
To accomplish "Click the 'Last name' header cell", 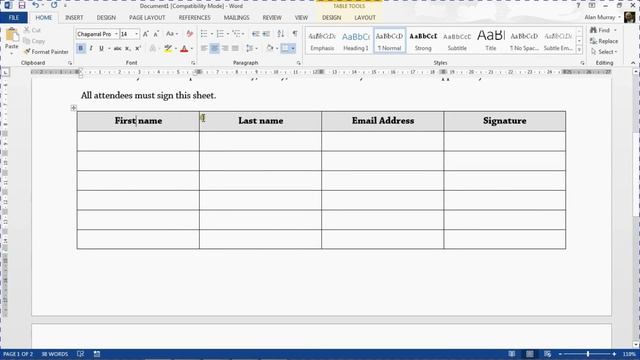I will click(x=260, y=121).
